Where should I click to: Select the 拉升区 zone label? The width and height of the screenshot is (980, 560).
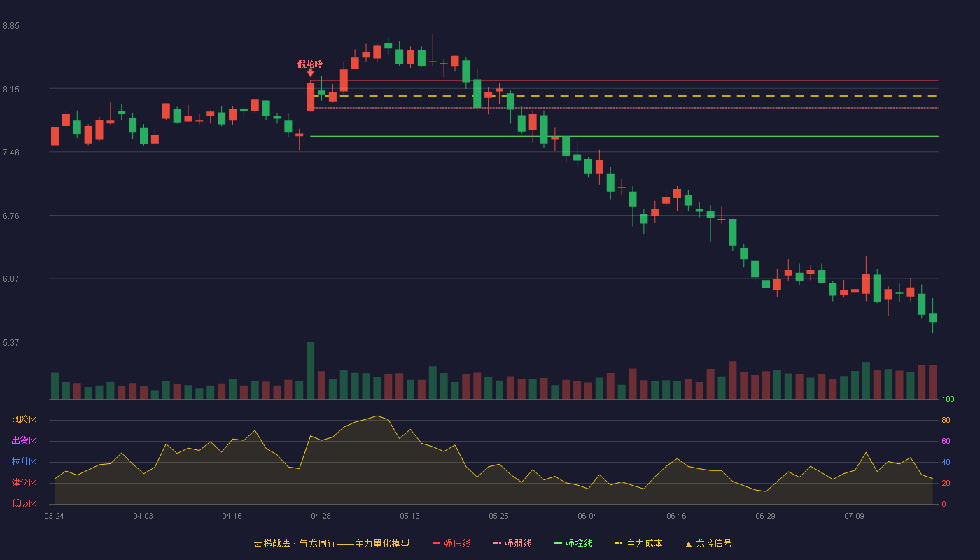(24, 462)
